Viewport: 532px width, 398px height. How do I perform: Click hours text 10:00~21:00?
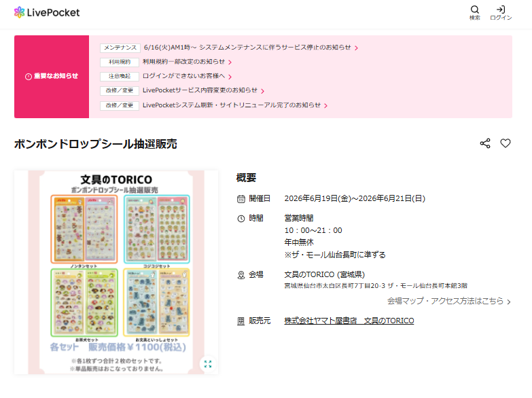click(313, 230)
